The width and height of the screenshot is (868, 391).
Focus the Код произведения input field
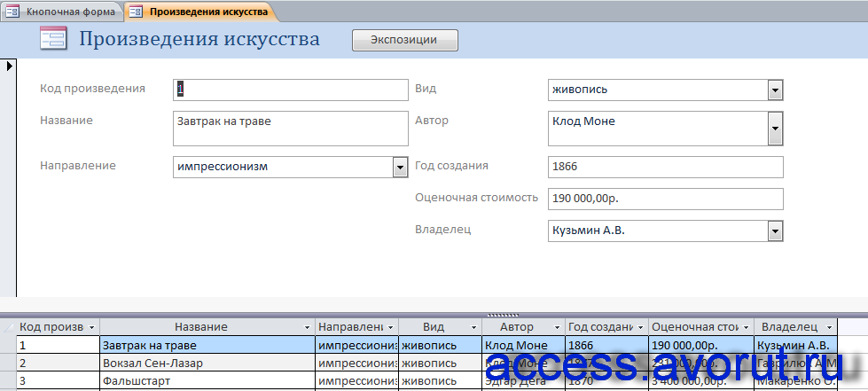click(291, 90)
